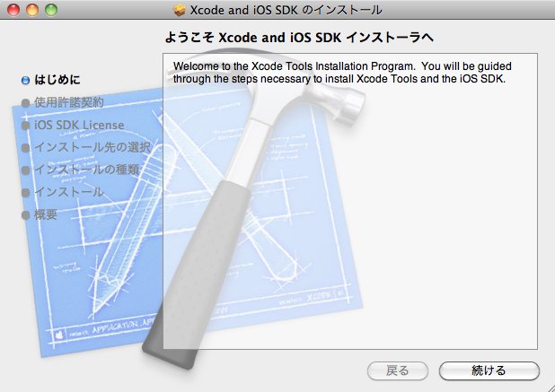This screenshot has width=555, height=392.
Task: Click the 使用許諾契約 step label
Action: [x=69, y=102]
